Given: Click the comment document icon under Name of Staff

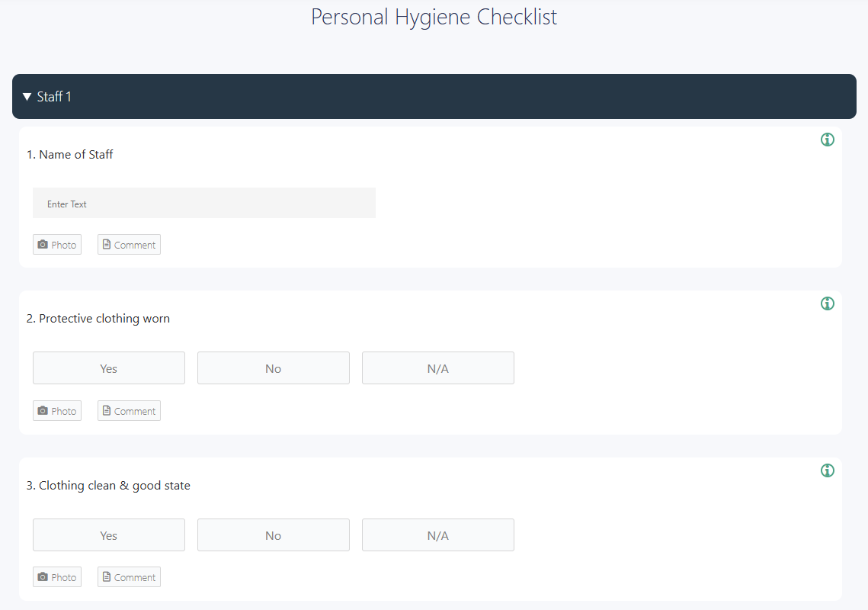Looking at the screenshot, I should (107, 244).
